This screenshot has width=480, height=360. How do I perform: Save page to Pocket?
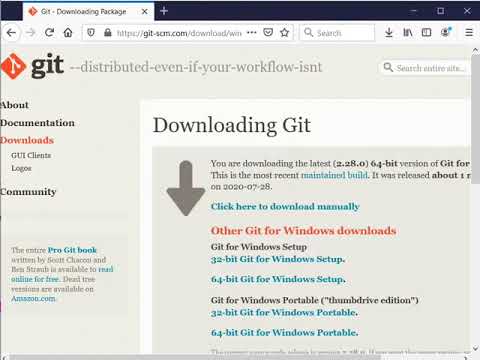pyautogui.click(x=268, y=33)
